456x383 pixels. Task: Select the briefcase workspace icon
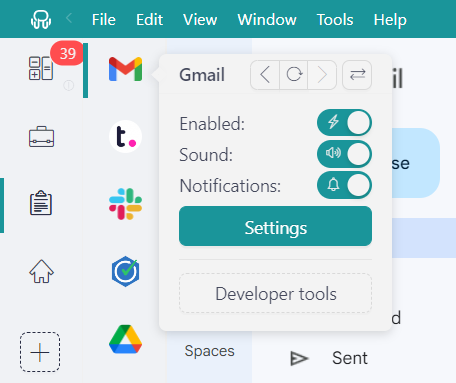tap(41, 137)
